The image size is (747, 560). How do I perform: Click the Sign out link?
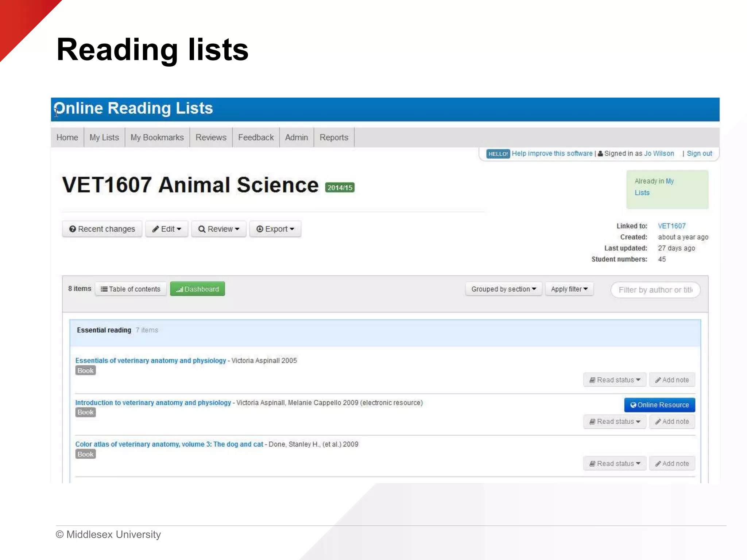pos(699,153)
